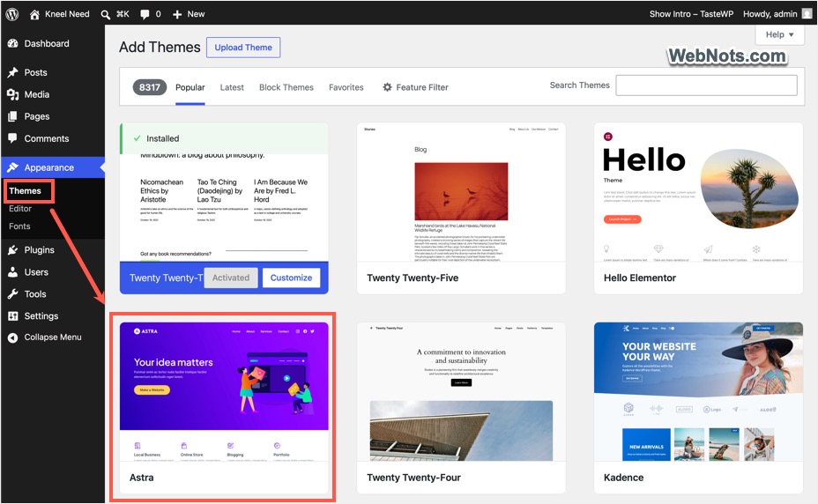Click the Twenty Twenty-Five theme name
The height and width of the screenshot is (504, 818).
[x=413, y=278]
